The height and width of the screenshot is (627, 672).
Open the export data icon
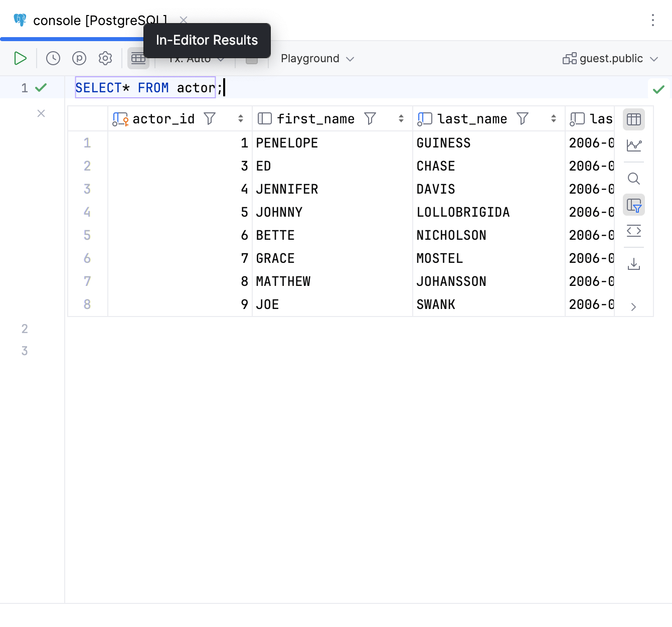[x=634, y=263]
